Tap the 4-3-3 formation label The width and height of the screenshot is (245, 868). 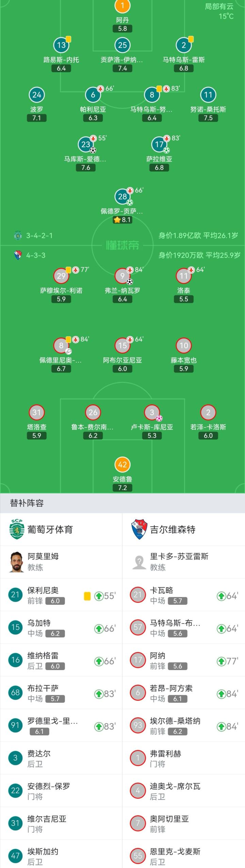click(x=36, y=255)
